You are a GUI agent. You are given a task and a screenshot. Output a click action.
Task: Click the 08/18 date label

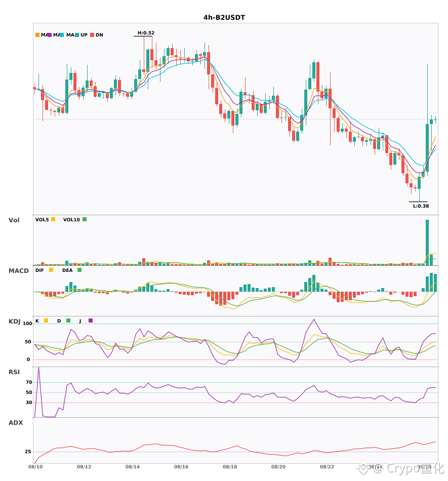pyautogui.click(x=230, y=467)
